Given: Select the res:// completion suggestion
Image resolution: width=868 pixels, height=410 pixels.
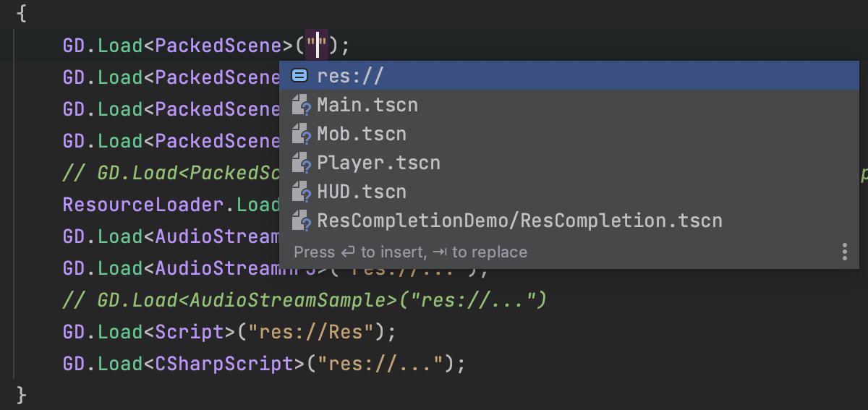Looking at the screenshot, I should coord(350,76).
